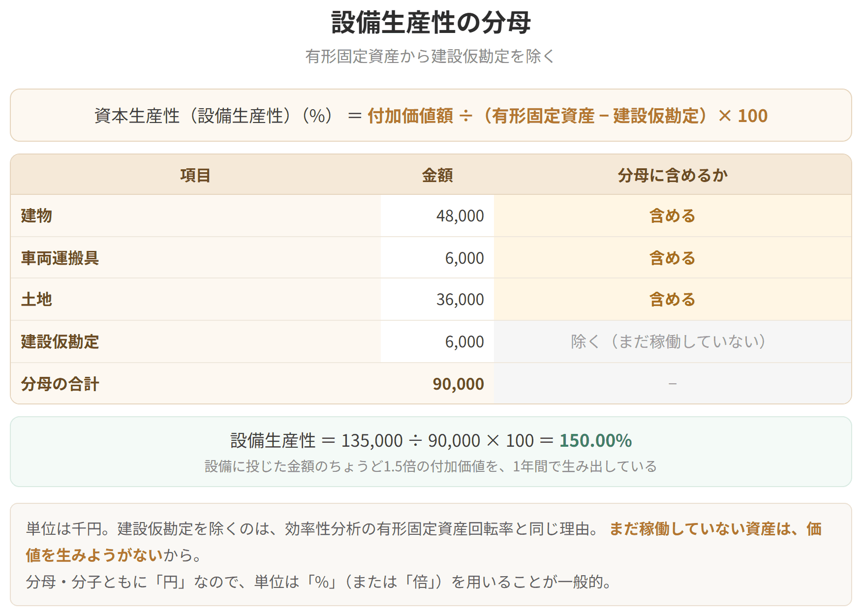Click the orange formula 付加価値額 ÷（有形固定資産－建設仮勘定）× 100
This screenshot has height=616, width=862.
[567, 116]
